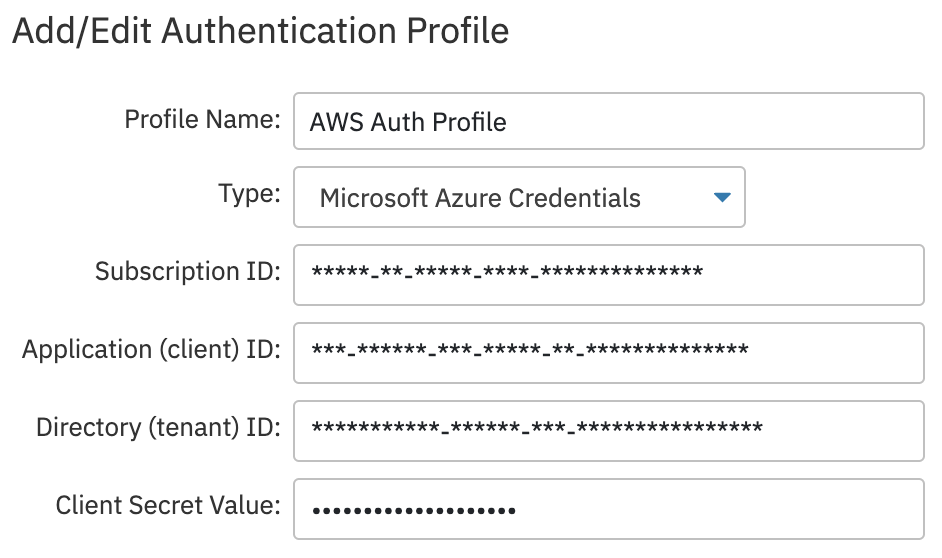Click the 'Type:' label
The width and height of the screenshot is (942, 558).
tap(249, 194)
